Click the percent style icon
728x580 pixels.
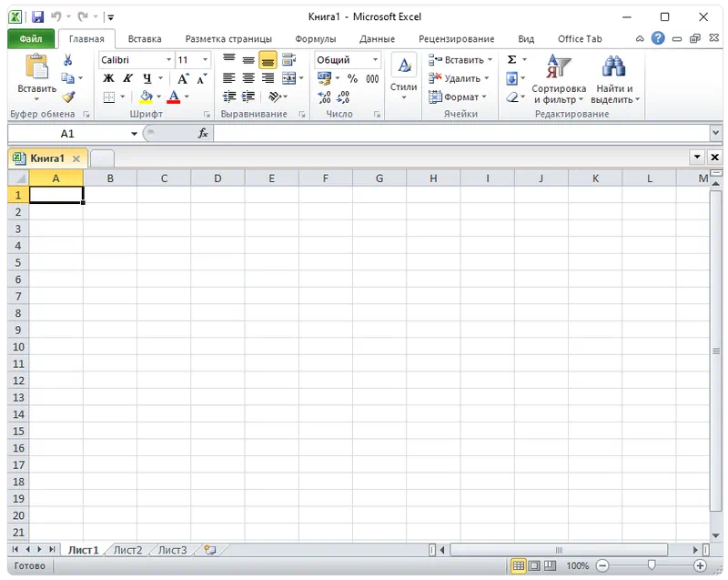click(352, 79)
